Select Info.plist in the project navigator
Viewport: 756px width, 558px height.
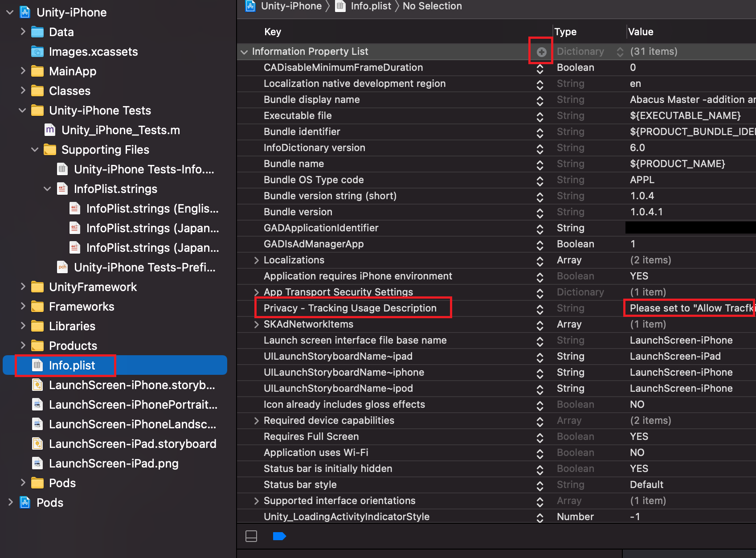point(72,365)
